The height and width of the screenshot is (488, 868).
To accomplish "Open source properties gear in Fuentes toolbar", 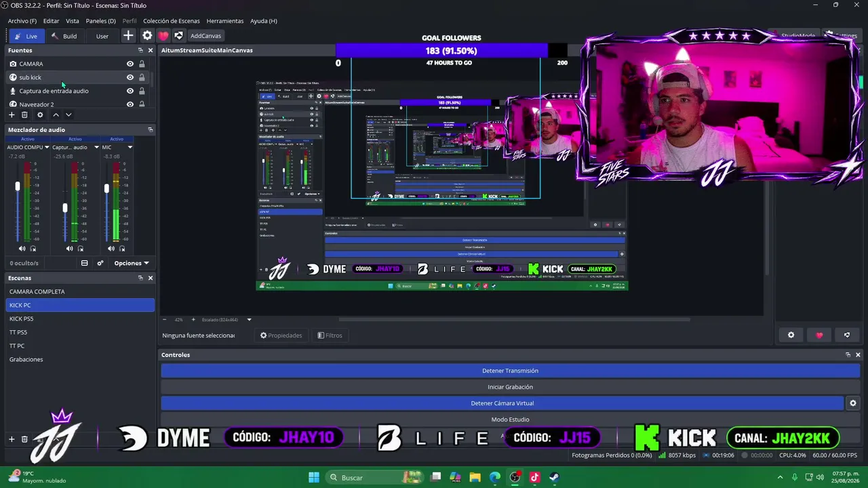I will tap(40, 115).
